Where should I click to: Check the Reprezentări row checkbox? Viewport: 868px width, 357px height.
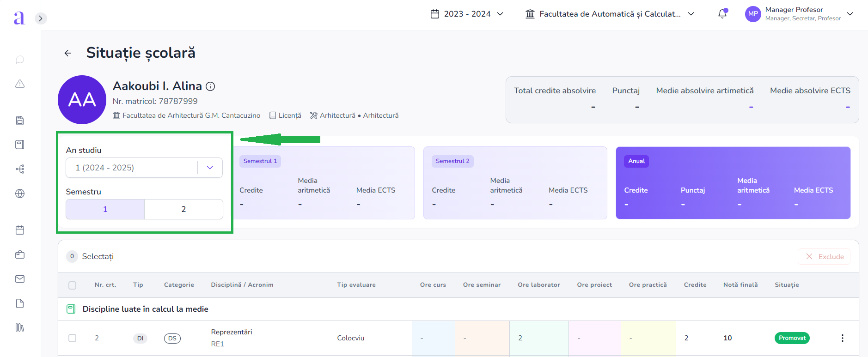pyautogui.click(x=73, y=338)
